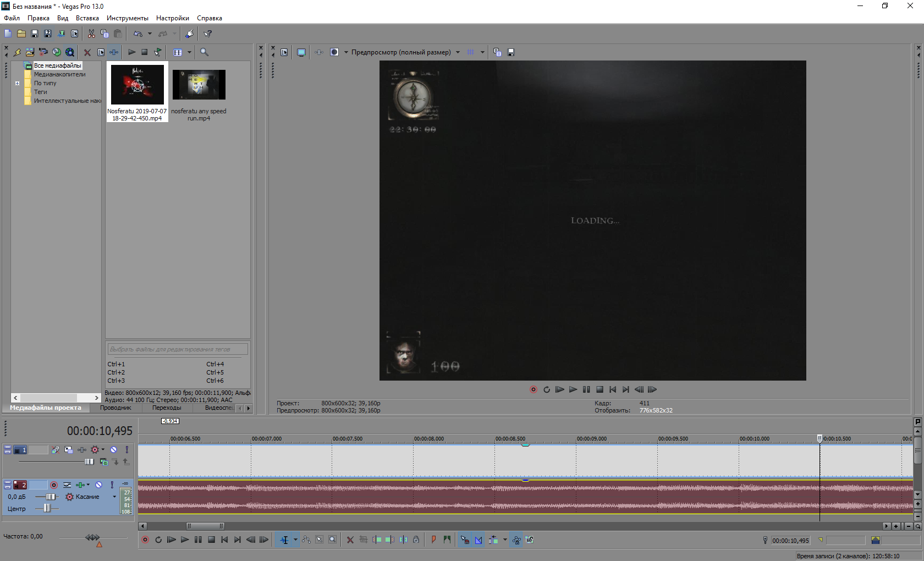924x561 pixels.
Task: Click the tag editing input field
Action: tap(177, 349)
